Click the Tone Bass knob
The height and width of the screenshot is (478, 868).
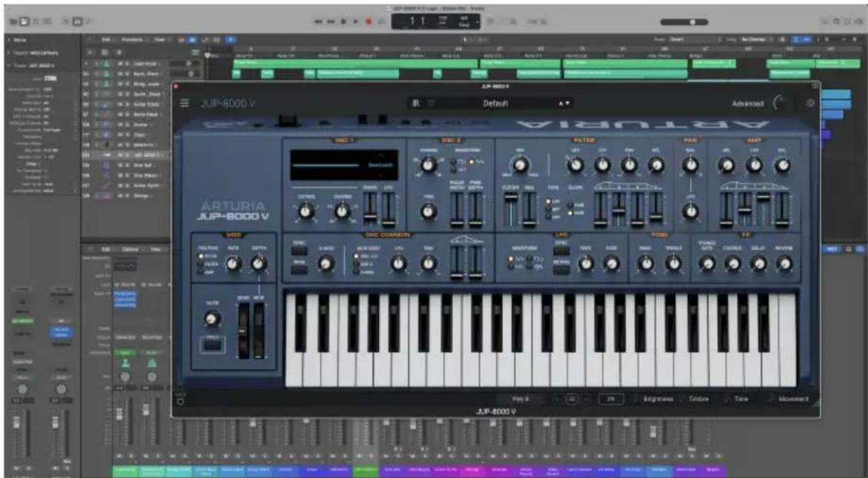coord(645,264)
